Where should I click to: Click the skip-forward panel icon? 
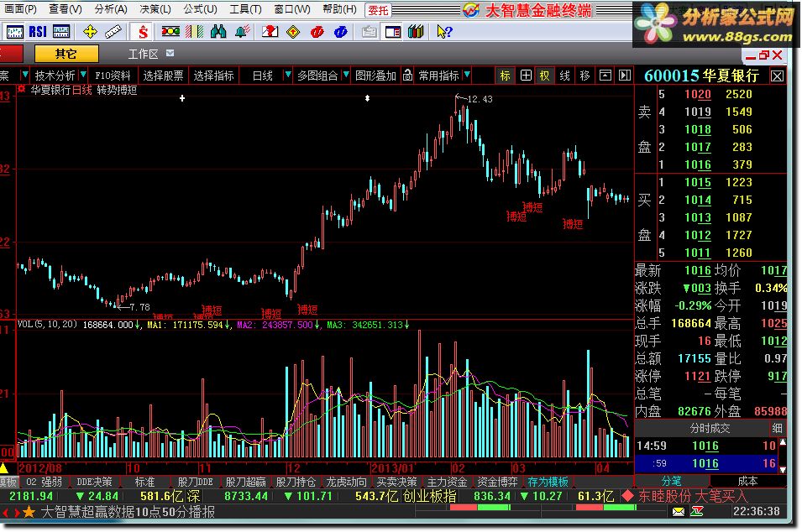click(625, 76)
